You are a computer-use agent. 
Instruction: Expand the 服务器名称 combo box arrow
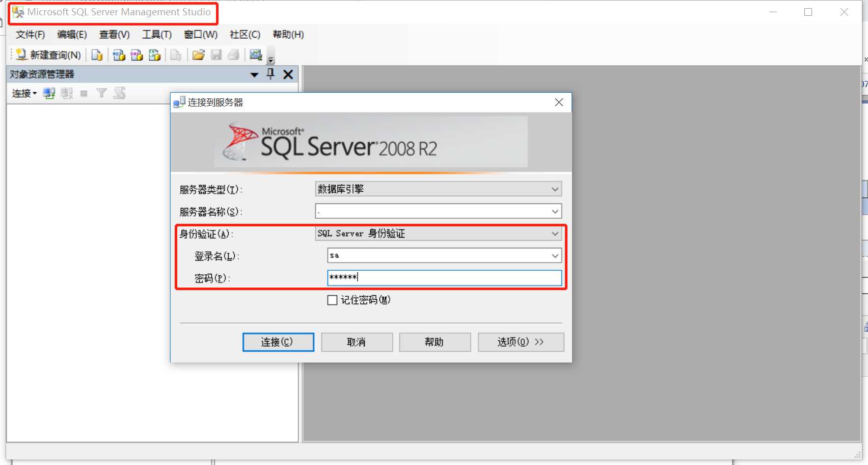tap(555, 211)
